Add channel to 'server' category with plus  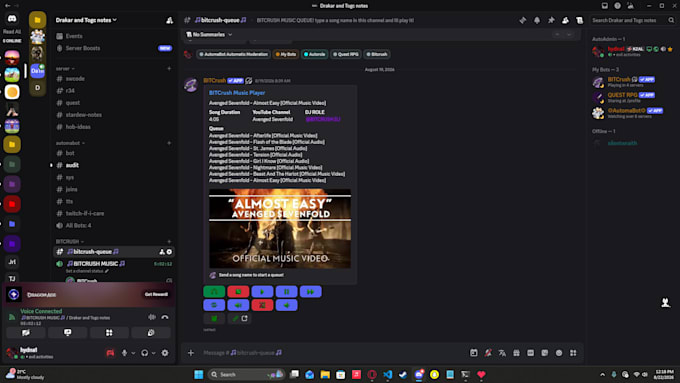(x=169, y=69)
